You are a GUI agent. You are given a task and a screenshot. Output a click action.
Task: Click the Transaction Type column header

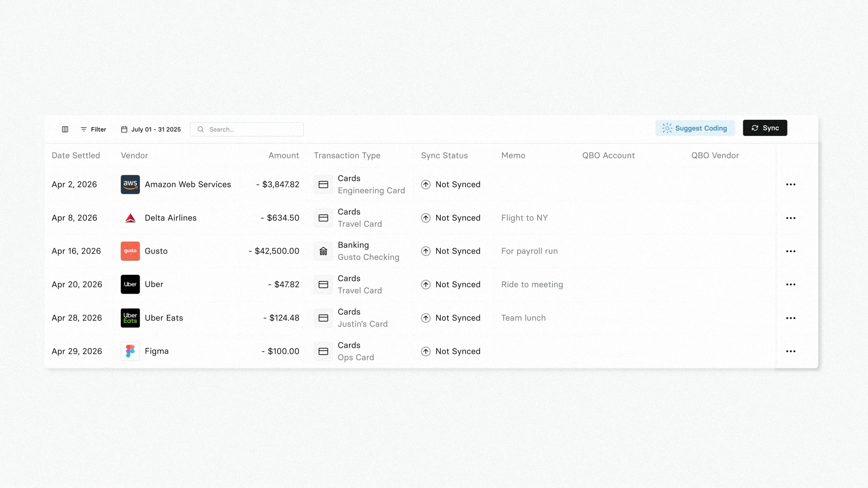pos(347,155)
